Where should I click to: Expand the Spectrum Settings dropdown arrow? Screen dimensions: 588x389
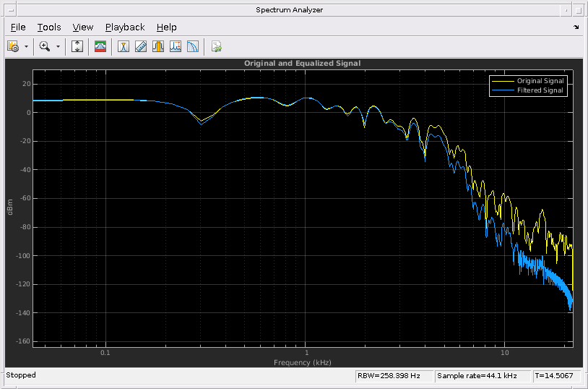(26, 47)
